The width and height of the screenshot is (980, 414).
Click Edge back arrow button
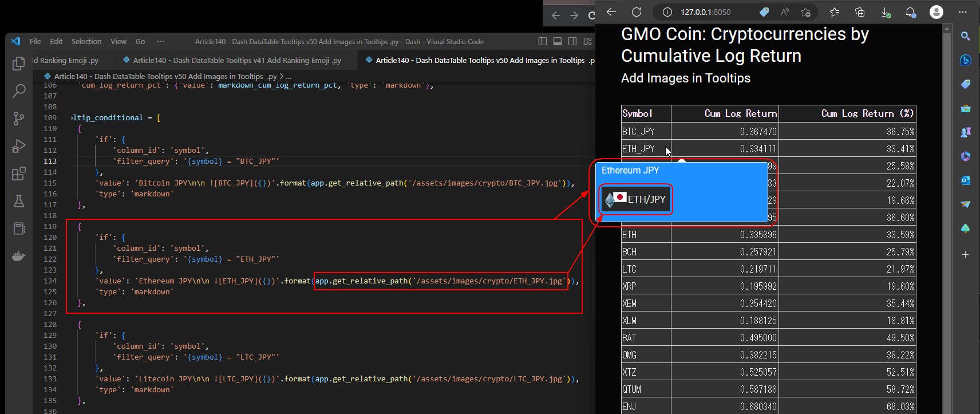(x=611, y=12)
